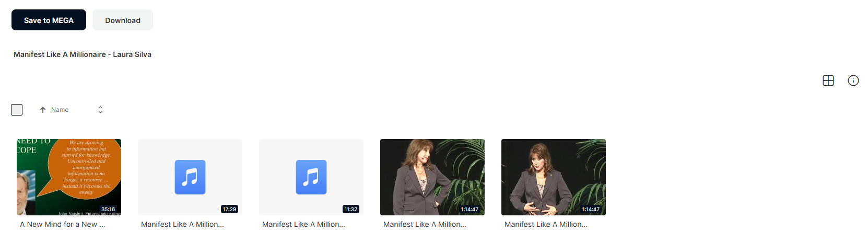The width and height of the screenshot is (868, 242).
Task: Click the ascending sort arrow next to Name
Action: point(43,110)
